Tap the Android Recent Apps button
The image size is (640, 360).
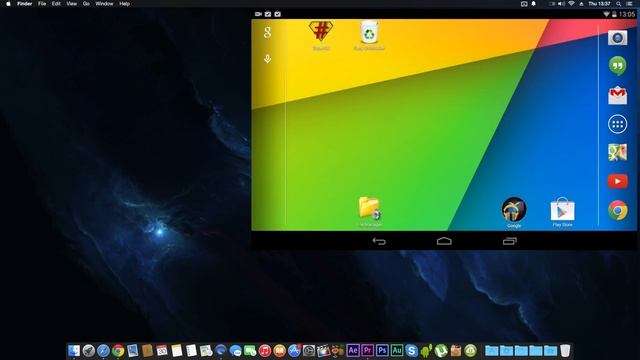pyautogui.click(x=509, y=241)
